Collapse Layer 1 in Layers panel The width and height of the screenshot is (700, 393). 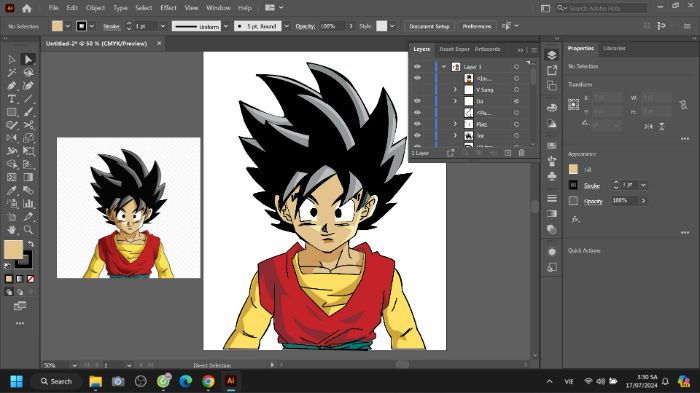click(x=444, y=67)
